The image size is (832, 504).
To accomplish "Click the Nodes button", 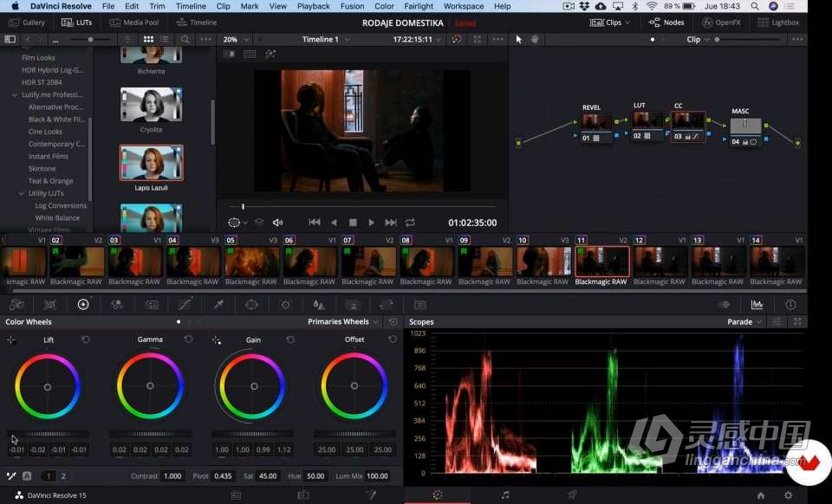I will point(666,23).
